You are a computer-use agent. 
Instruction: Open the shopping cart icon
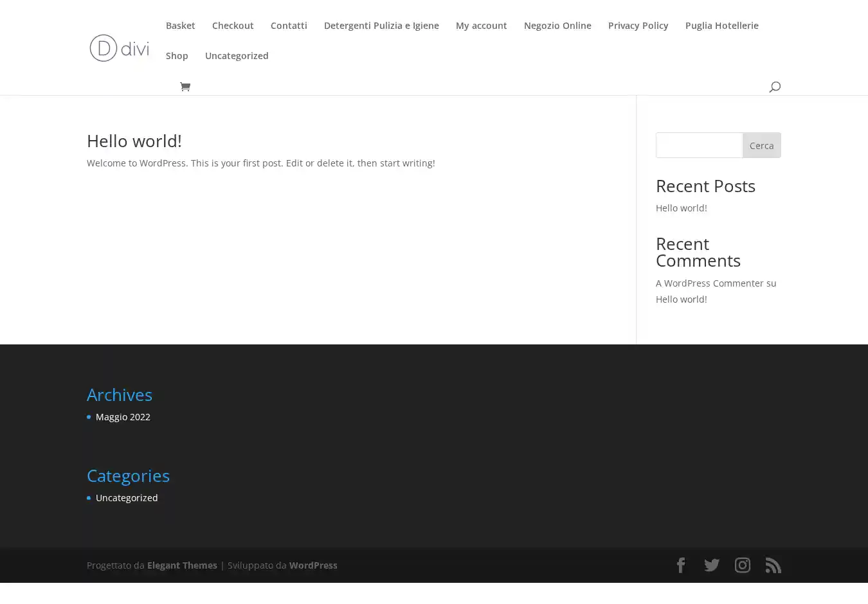(x=185, y=87)
